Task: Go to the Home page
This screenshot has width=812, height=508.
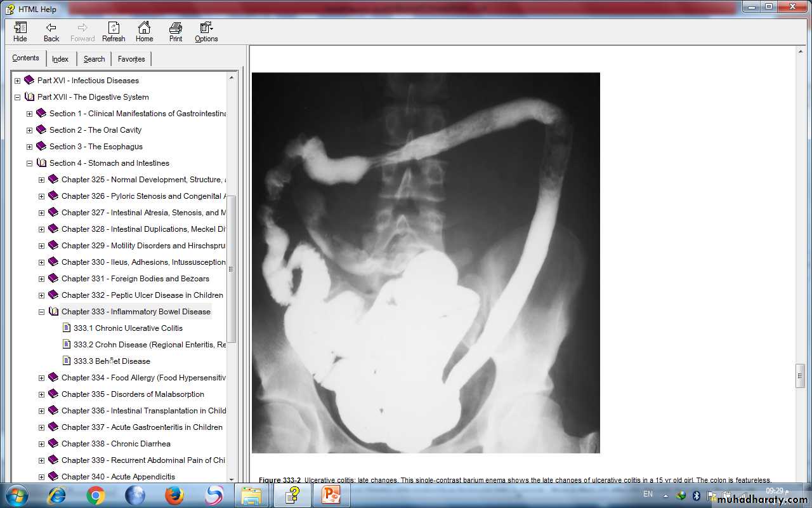Action: (x=145, y=32)
